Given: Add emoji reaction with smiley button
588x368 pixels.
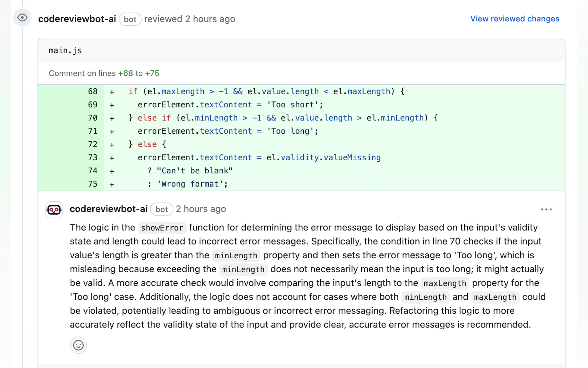Looking at the screenshot, I should (78, 345).
